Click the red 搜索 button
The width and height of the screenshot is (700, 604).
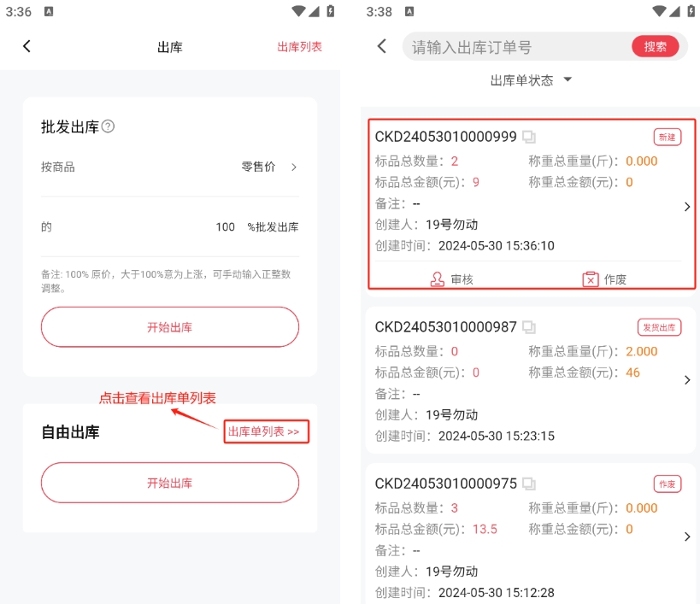click(x=655, y=47)
